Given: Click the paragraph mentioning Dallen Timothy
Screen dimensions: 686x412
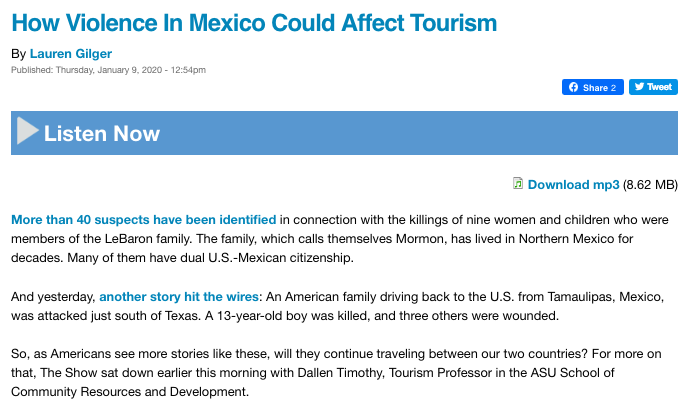Looking at the screenshot, I should (x=336, y=373).
